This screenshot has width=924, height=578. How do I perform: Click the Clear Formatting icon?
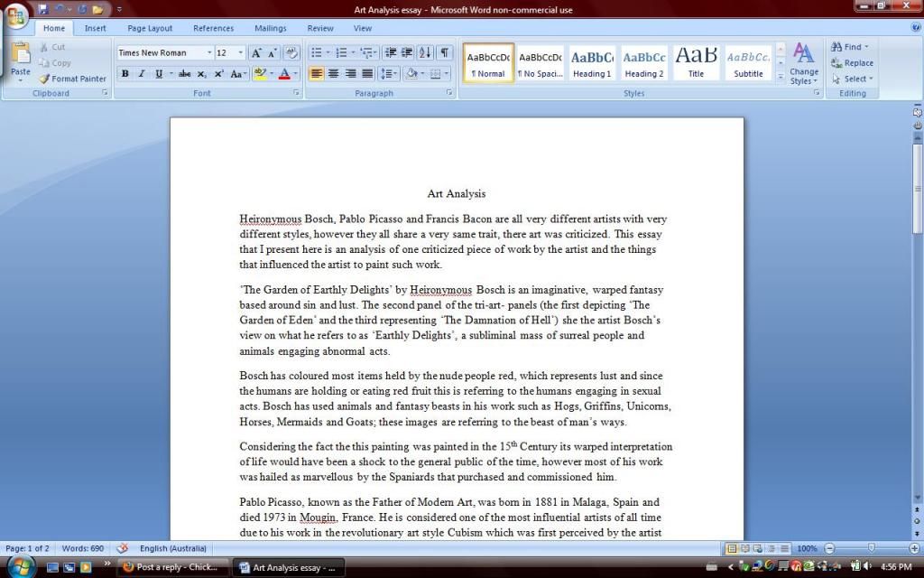pyautogui.click(x=291, y=53)
